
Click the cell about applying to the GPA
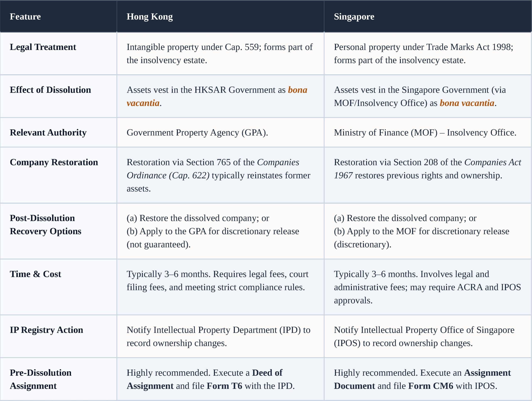click(220, 231)
